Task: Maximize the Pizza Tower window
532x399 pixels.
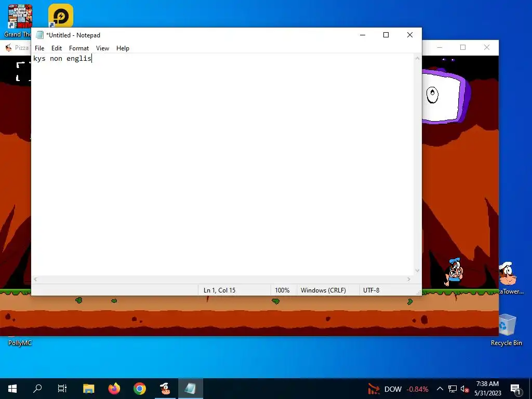Action: point(463,47)
